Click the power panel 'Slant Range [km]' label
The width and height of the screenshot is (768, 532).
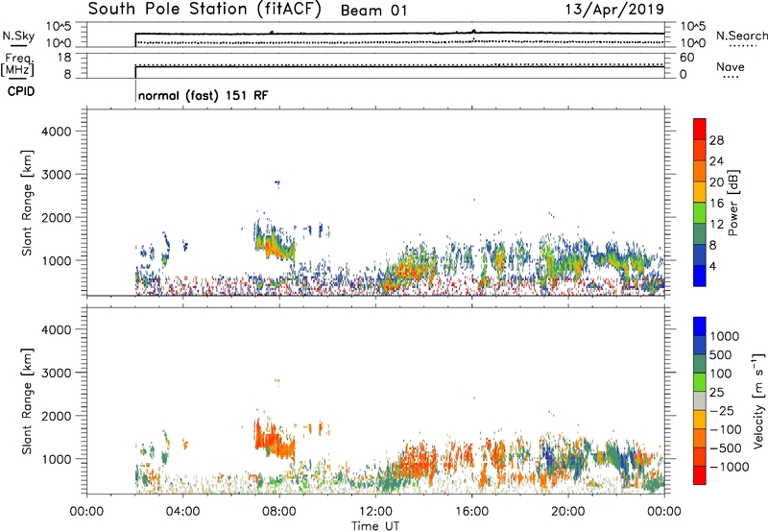coord(27,203)
